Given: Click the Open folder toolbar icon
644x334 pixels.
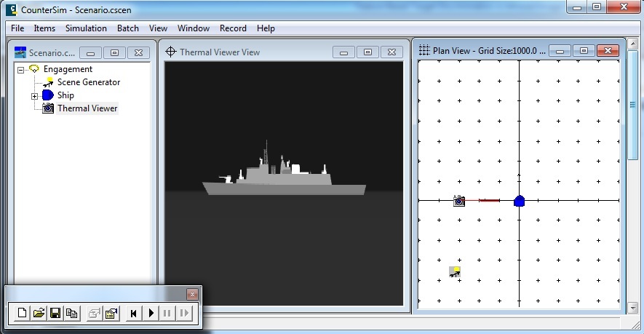Looking at the screenshot, I should tap(39, 314).
